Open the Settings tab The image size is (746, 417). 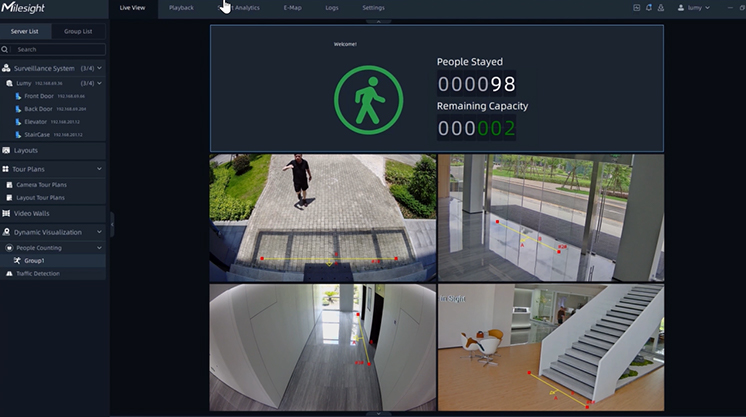373,8
